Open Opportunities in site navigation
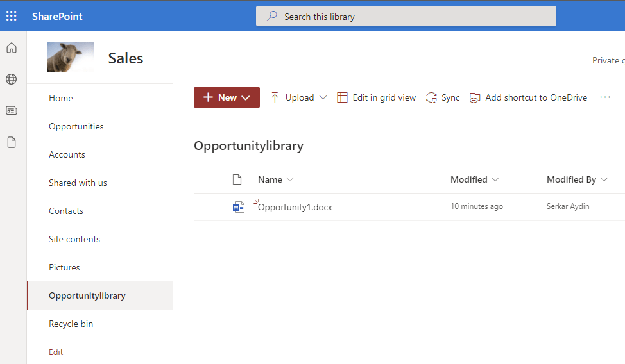Image resolution: width=625 pixels, height=364 pixels. [x=76, y=127]
